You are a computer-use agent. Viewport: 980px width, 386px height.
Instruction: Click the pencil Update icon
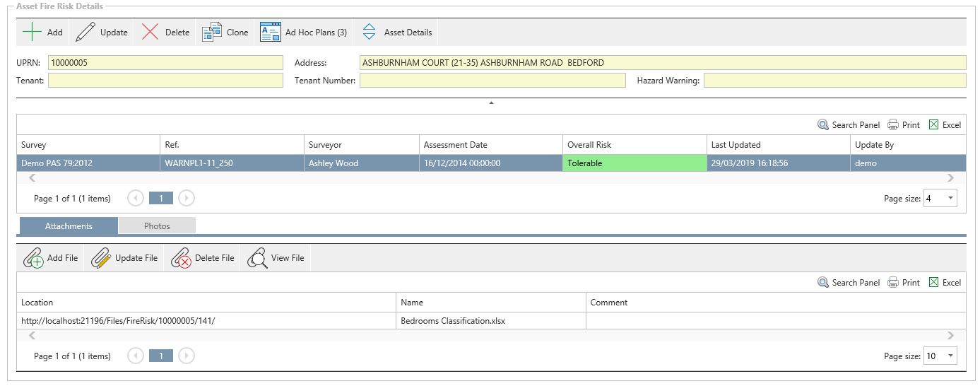click(x=85, y=33)
